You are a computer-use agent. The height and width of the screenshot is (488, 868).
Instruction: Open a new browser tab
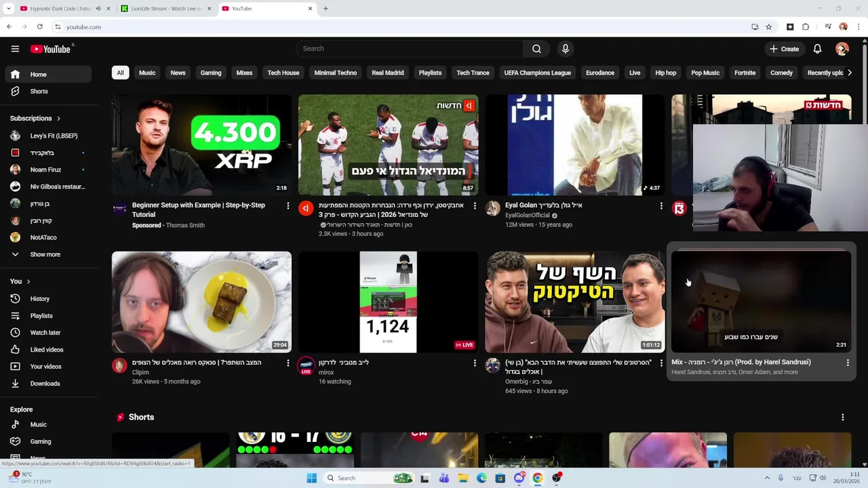click(x=325, y=9)
